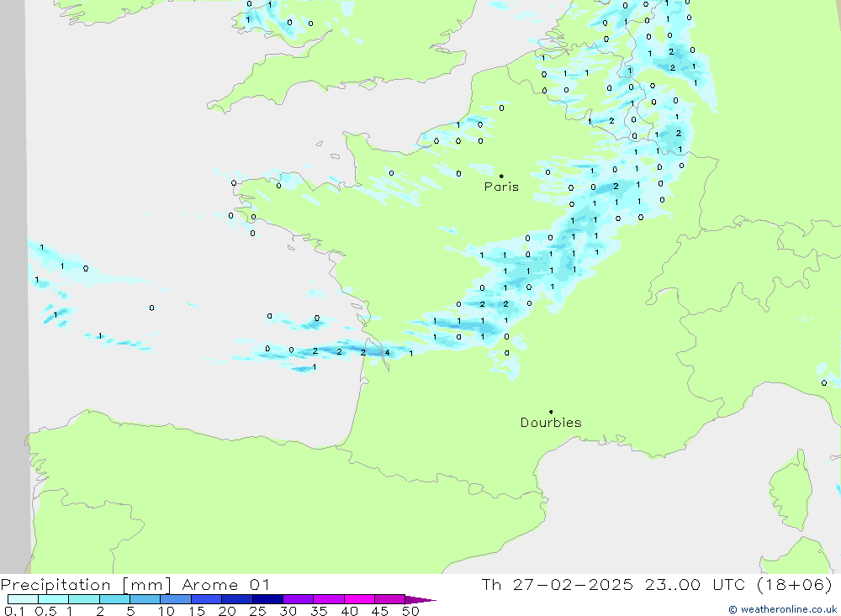
Task: Pick the 0.1–0.5 mm legend swatch
Action: click(23, 599)
